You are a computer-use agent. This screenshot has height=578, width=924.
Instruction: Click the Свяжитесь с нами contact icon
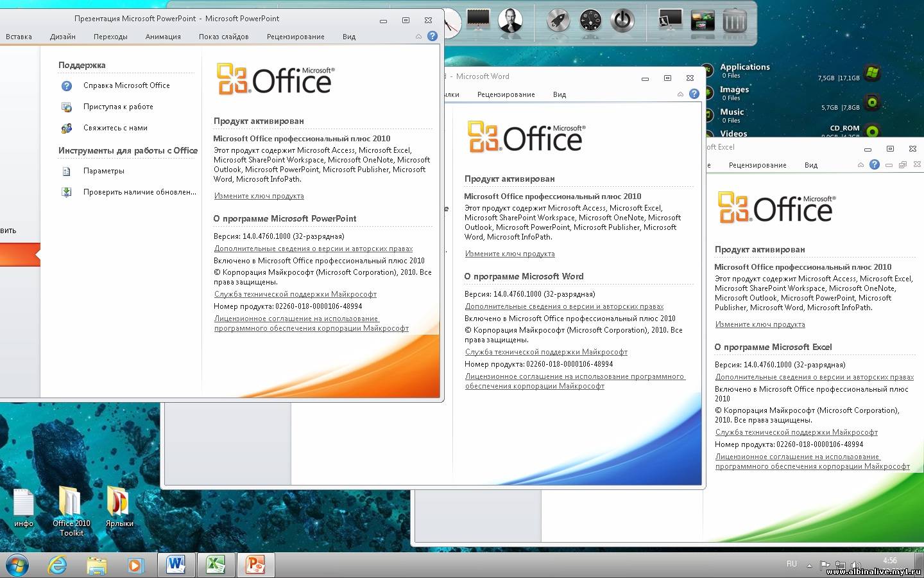click(67, 128)
